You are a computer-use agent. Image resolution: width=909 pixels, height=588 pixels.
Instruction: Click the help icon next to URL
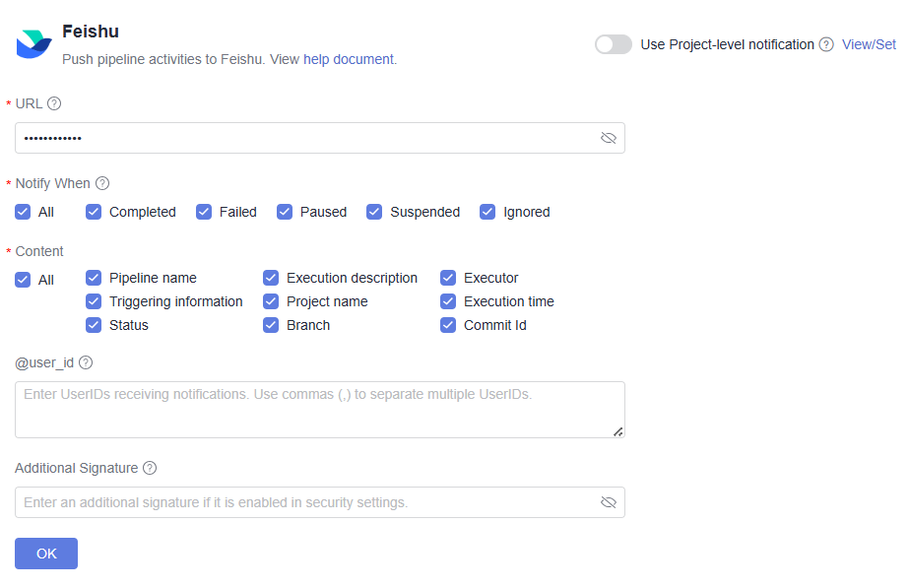pos(54,103)
